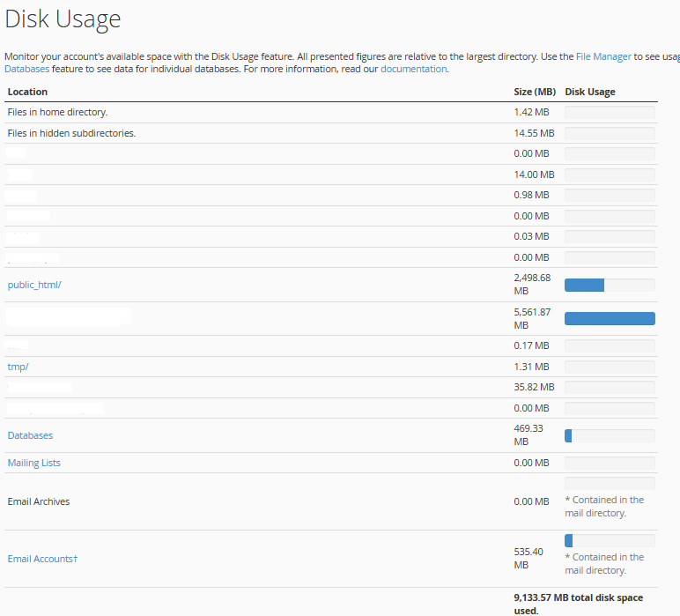Open the documentation link
680x616 pixels.
pyautogui.click(x=414, y=69)
